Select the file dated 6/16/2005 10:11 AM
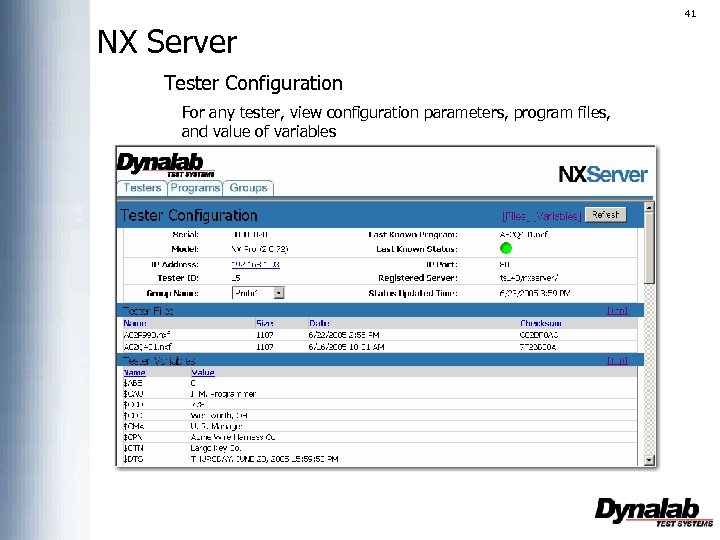 click(x=379, y=347)
